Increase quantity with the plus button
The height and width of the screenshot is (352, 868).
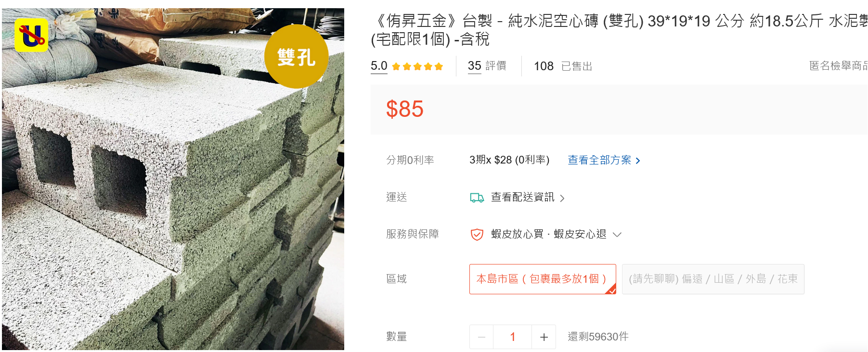point(544,337)
